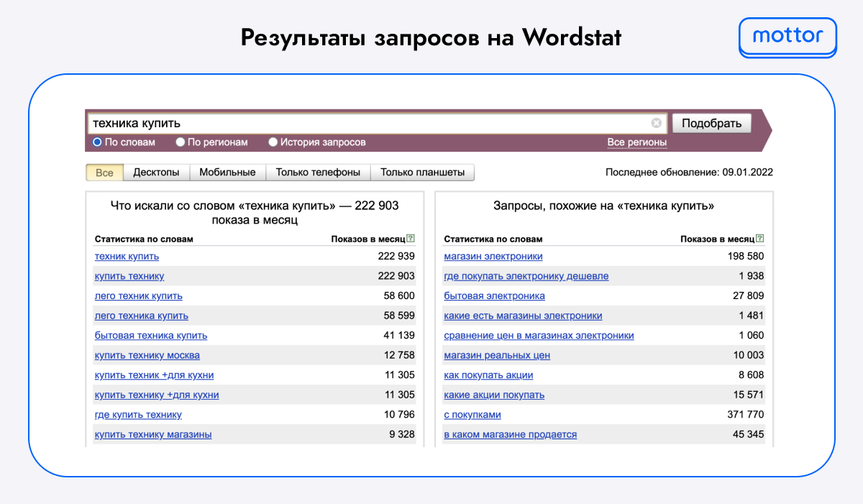
Task: Click the 'техника купить' search input field
Action: 378,123
